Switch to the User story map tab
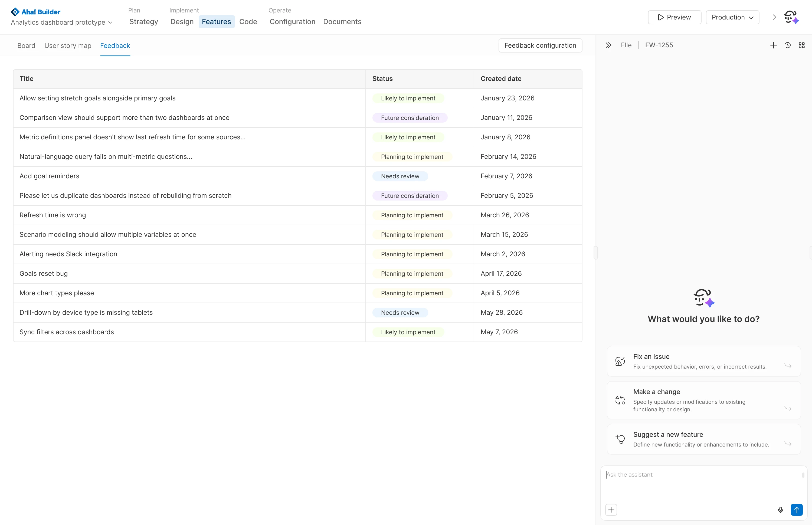Viewport: 812px width, 525px height. 68,46
